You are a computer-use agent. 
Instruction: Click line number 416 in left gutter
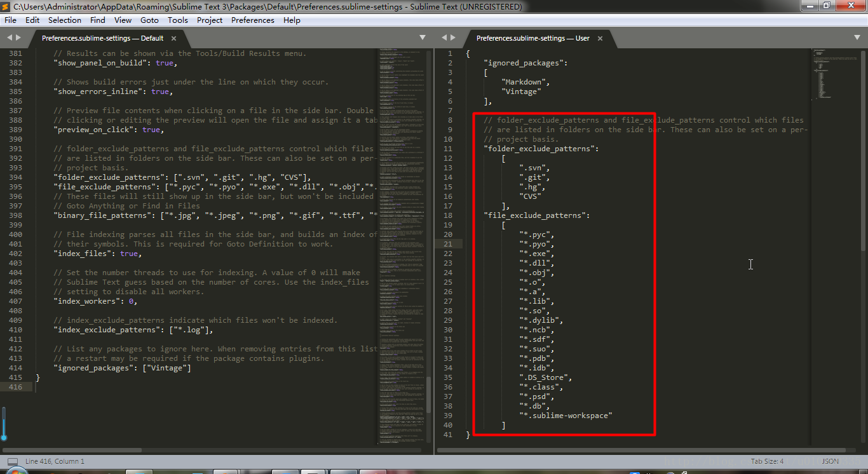15,387
